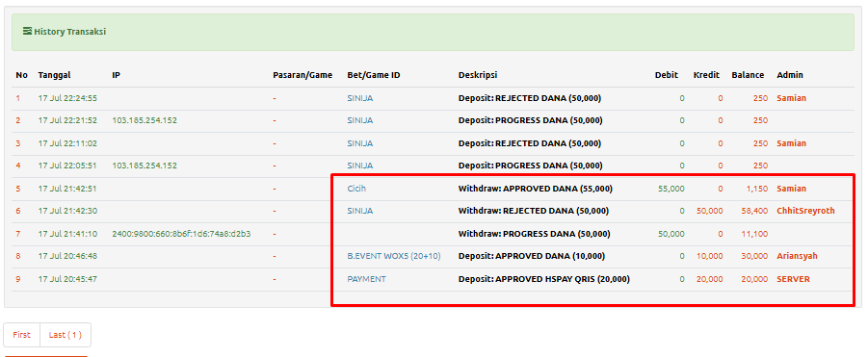Click admin Samian in row 5

(792, 189)
